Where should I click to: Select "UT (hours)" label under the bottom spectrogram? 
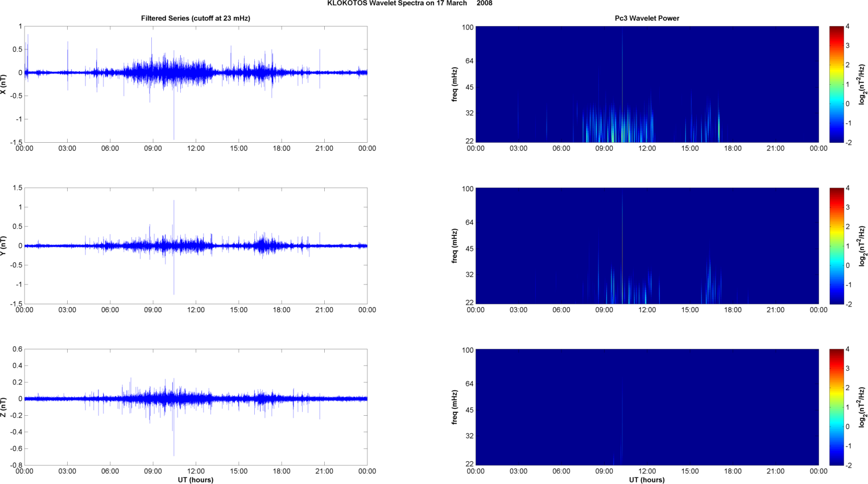647,480
